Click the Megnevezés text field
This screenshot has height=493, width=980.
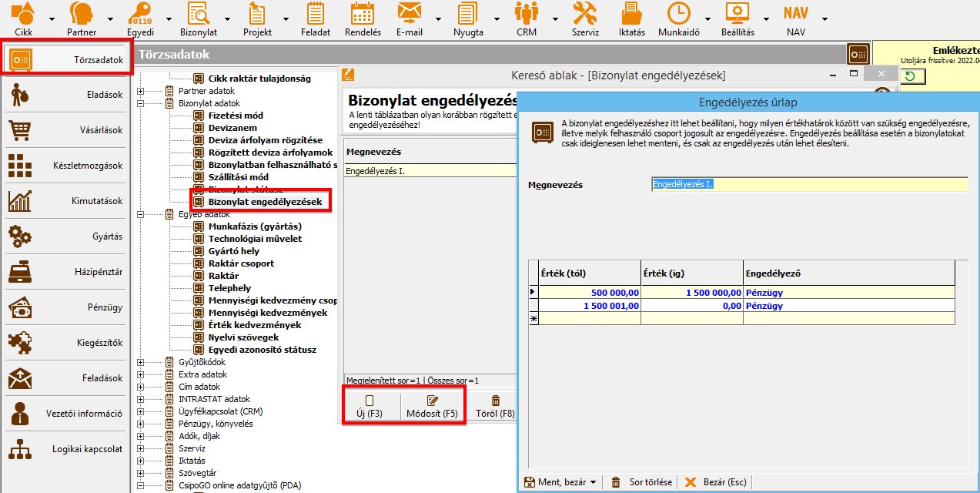point(808,184)
